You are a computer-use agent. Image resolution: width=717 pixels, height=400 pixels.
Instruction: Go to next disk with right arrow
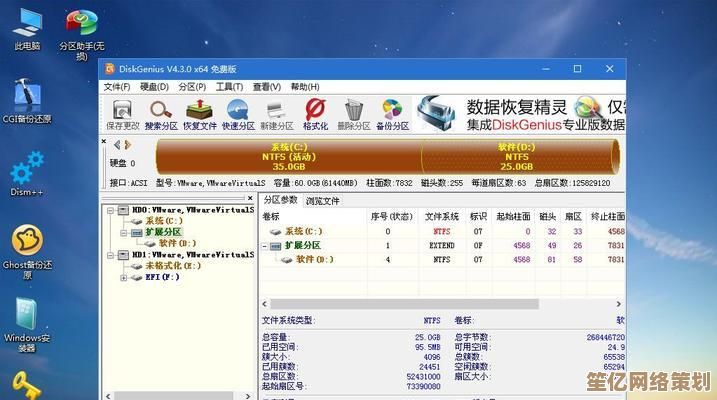coord(128,145)
